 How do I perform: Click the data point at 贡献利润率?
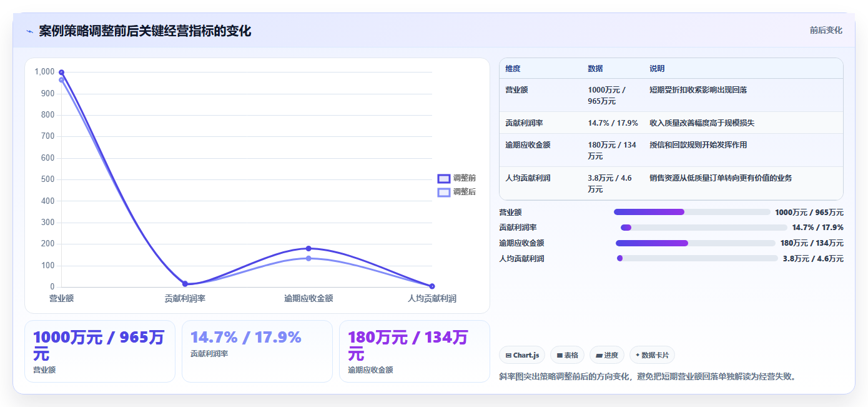[x=185, y=284]
